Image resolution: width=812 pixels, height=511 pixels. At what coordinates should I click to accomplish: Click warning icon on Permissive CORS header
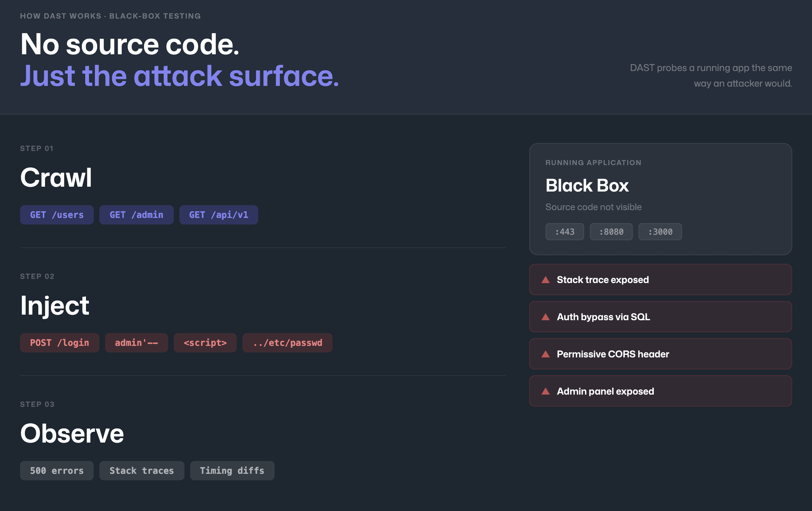click(546, 354)
